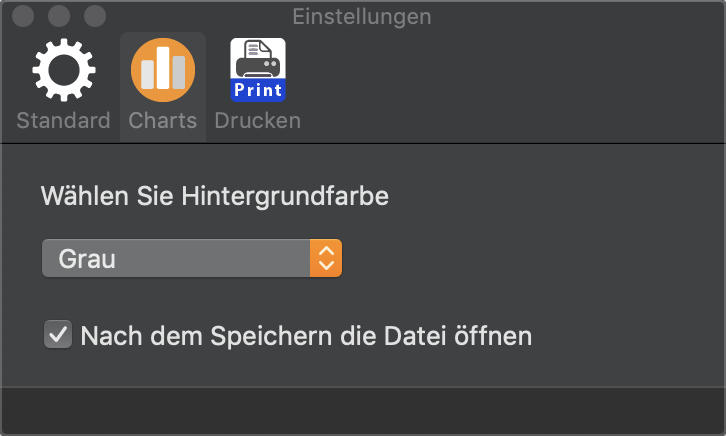Click the Grau text in the color selector
This screenshot has width=726, height=436.
[x=87, y=259]
